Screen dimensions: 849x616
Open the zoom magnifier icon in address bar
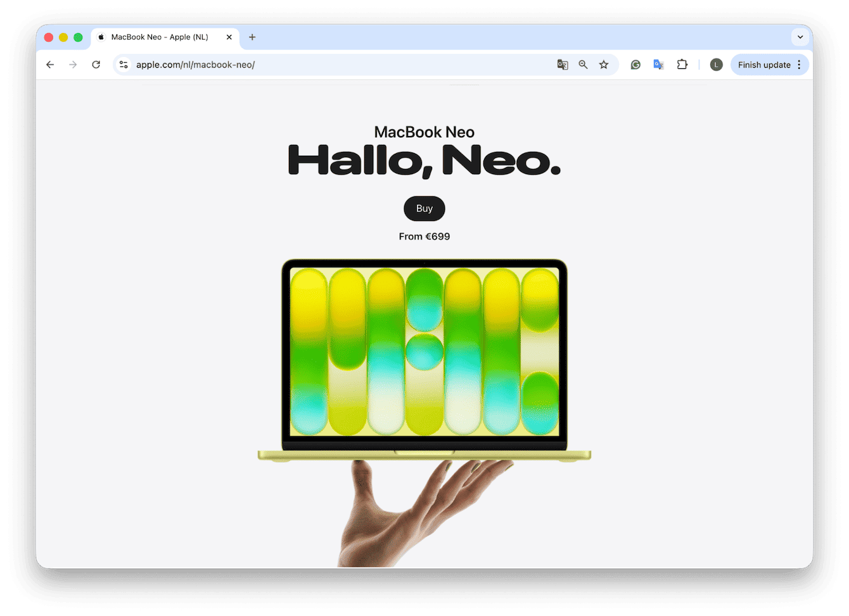pyautogui.click(x=583, y=64)
